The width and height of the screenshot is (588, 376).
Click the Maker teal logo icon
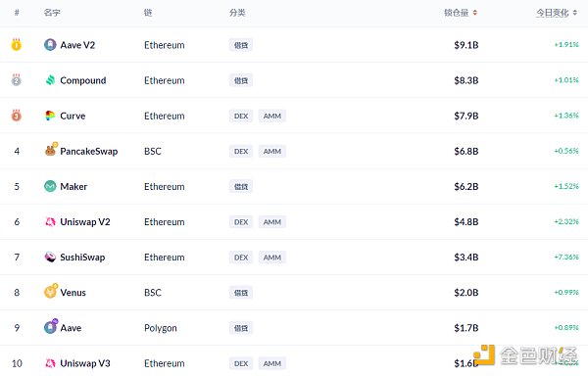pos(50,186)
